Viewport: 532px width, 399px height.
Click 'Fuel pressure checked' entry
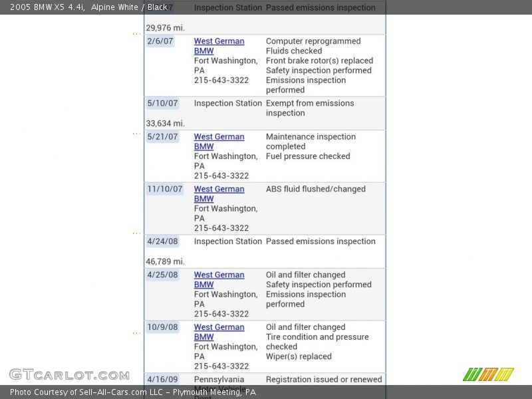[x=308, y=156]
